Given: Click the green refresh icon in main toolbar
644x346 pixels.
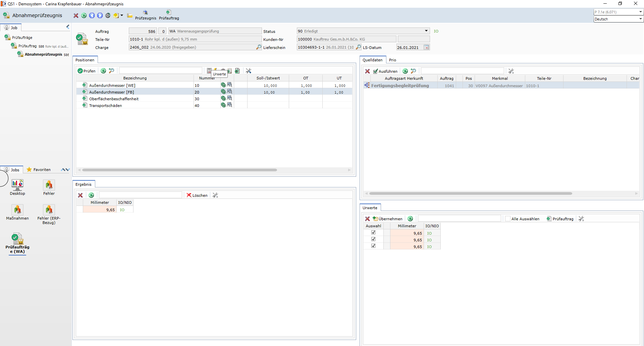Looking at the screenshot, I should [x=84, y=15].
